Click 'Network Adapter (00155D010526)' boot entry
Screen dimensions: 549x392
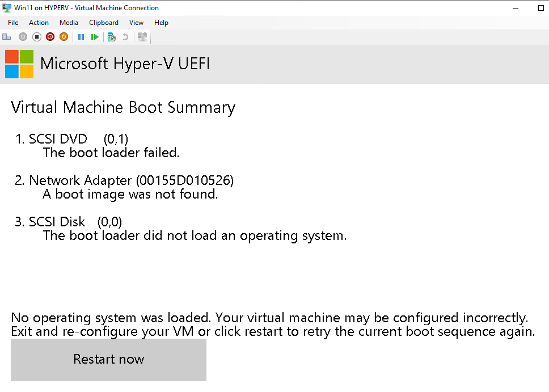click(132, 180)
